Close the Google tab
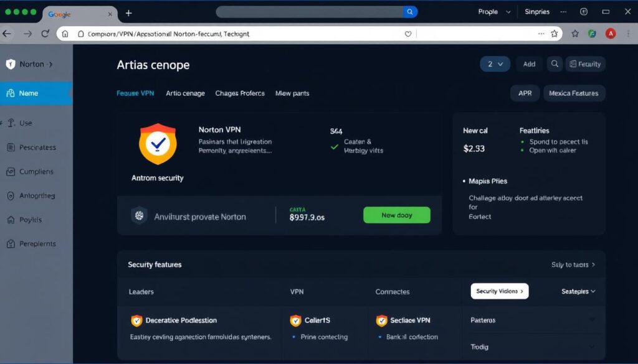 (110, 14)
